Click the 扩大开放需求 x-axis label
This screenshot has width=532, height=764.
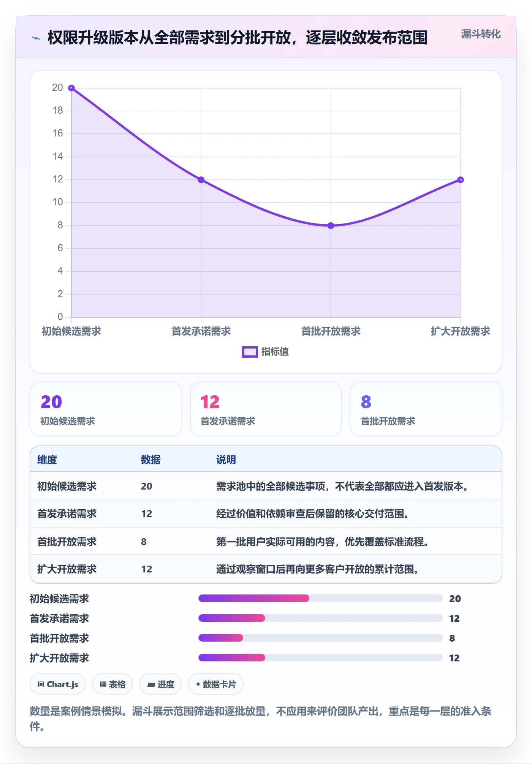(460, 331)
